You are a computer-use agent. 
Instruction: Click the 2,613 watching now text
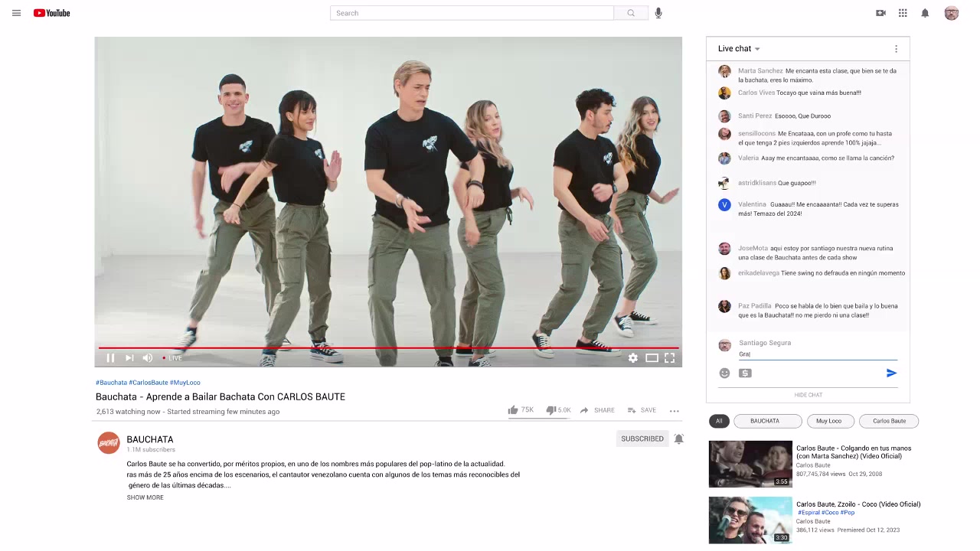129,412
